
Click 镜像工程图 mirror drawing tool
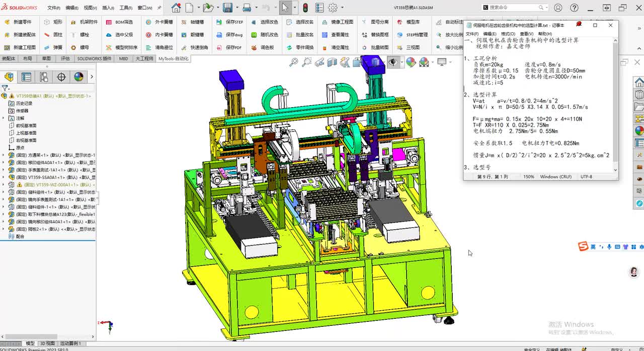tap(337, 22)
